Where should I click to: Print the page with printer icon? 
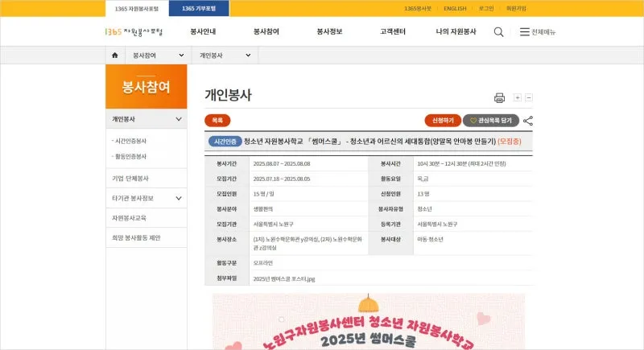click(x=499, y=98)
